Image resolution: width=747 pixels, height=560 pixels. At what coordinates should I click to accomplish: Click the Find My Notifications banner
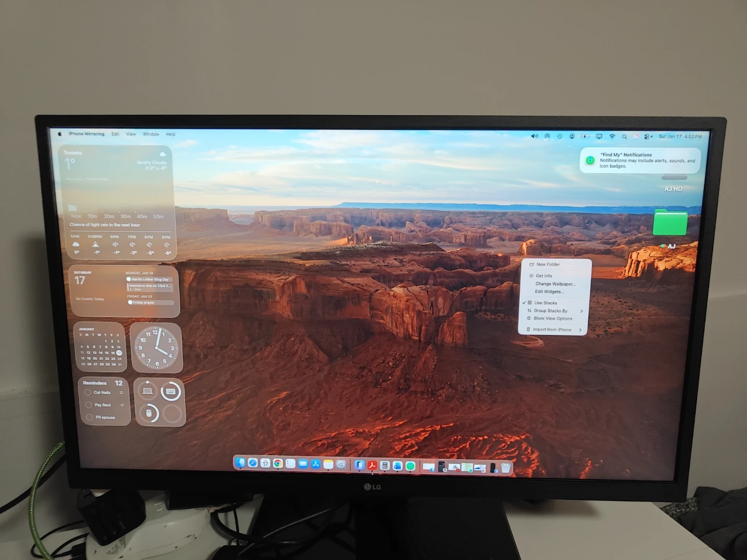pos(640,161)
